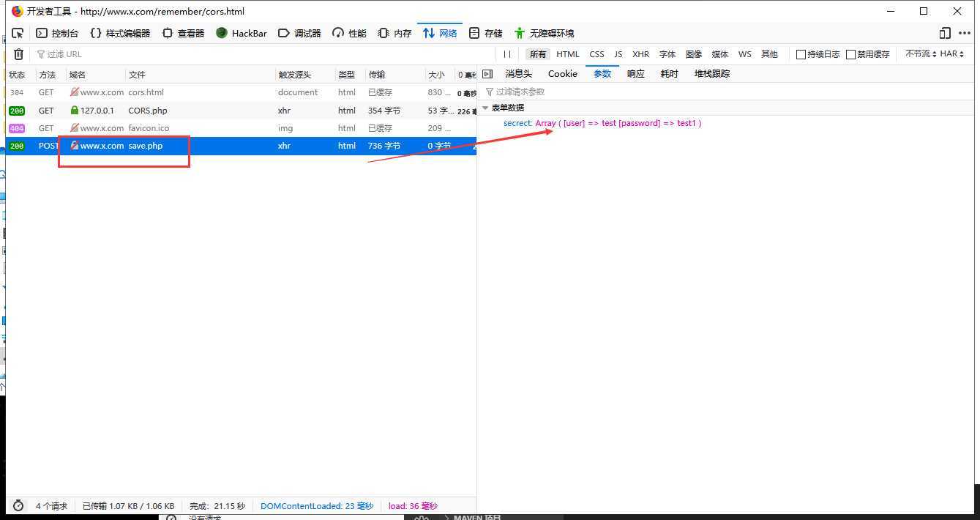This screenshot has height=520, width=980.
Task: Click the insecure lock icon on favicon.ico row
Action: pyautogui.click(x=74, y=128)
